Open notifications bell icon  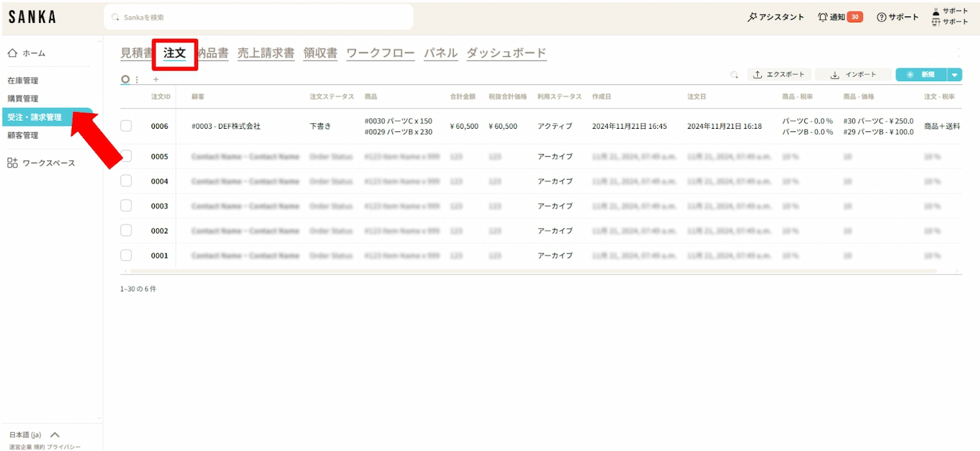coord(823,17)
